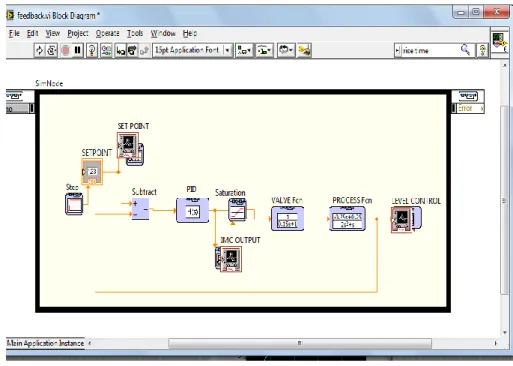Click the Step Out button
Viewport: 513px width, 366px height.
coord(144,50)
